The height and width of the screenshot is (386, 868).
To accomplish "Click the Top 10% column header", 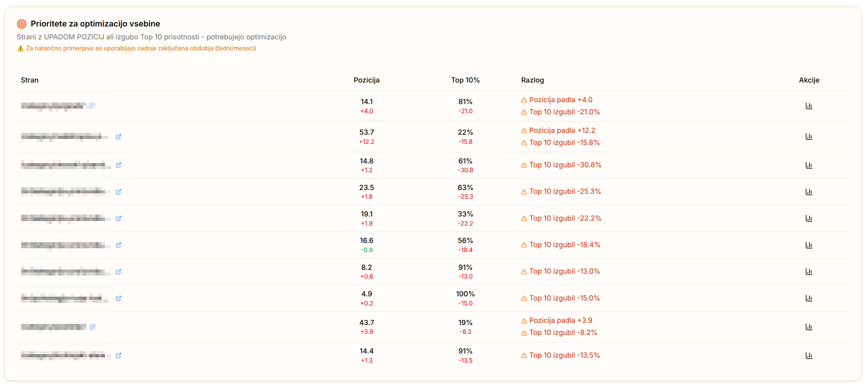I will 465,80.
